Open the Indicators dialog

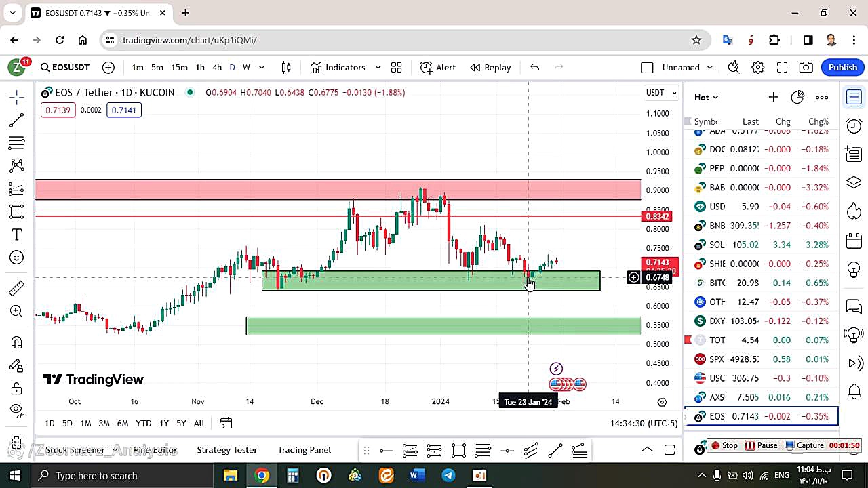click(x=338, y=67)
